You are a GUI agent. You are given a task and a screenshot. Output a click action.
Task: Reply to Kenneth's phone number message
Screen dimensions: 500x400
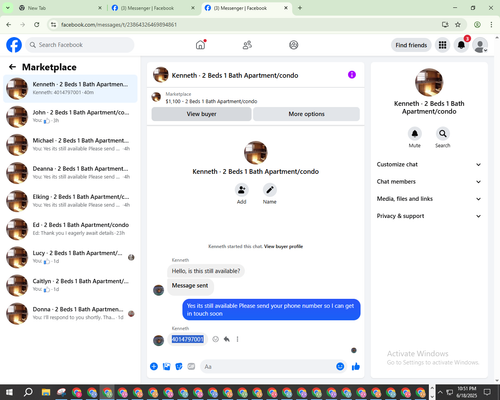pyautogui.click(x=227, y=339)
